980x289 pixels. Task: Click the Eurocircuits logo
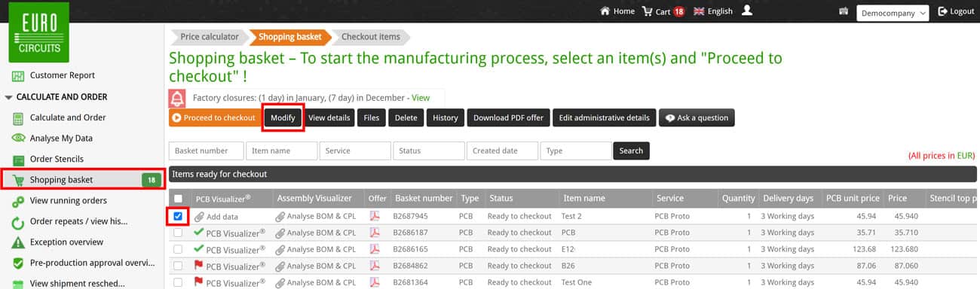[39, 32]
